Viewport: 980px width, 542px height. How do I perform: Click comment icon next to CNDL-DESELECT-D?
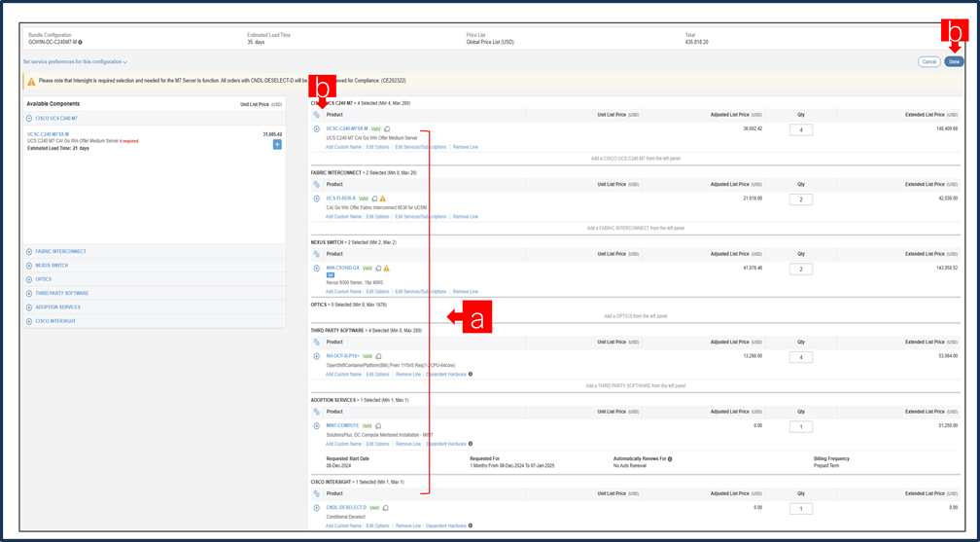click(x=386, y=508)
